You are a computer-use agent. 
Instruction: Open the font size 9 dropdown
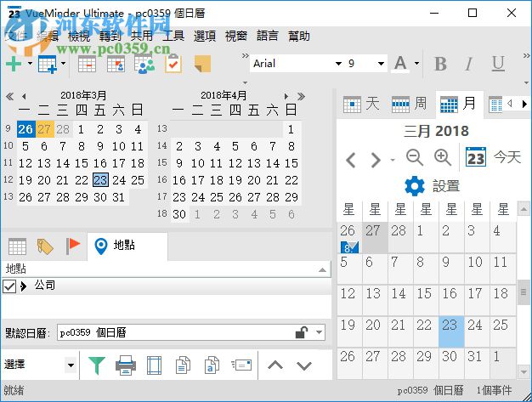point(381,64)
